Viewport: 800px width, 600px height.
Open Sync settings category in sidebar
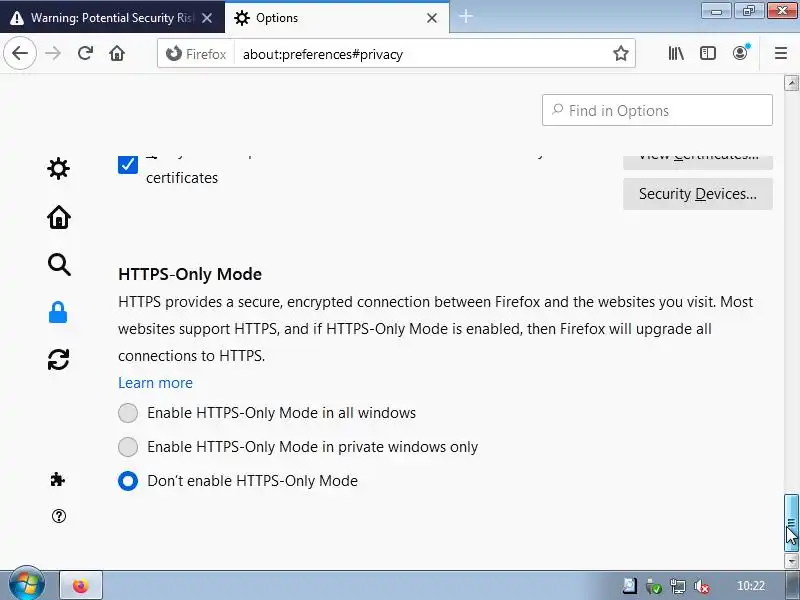(58, 359)
